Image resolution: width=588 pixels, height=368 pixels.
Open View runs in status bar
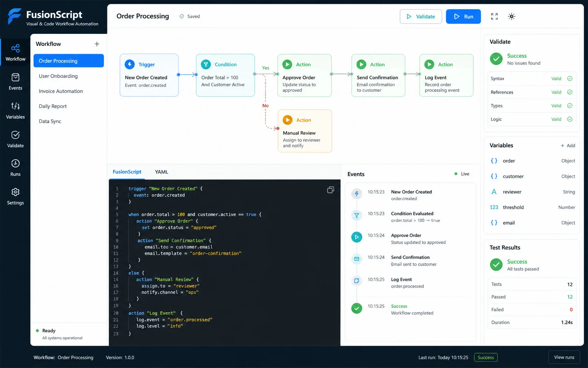(x=564, y=357)
